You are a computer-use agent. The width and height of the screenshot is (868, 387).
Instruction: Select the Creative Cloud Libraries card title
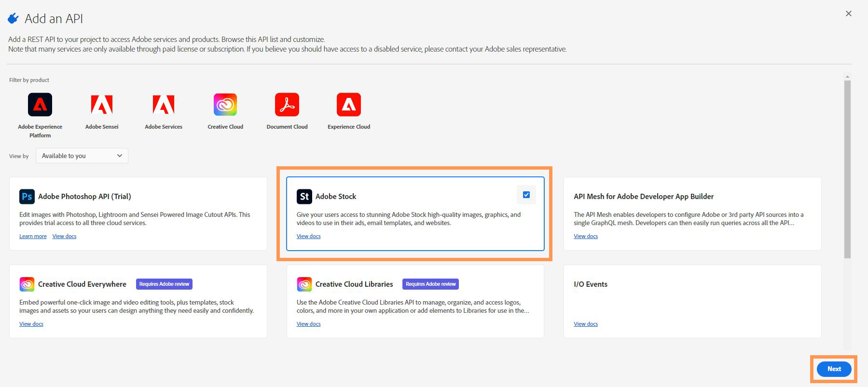click(x=354, y=284)
